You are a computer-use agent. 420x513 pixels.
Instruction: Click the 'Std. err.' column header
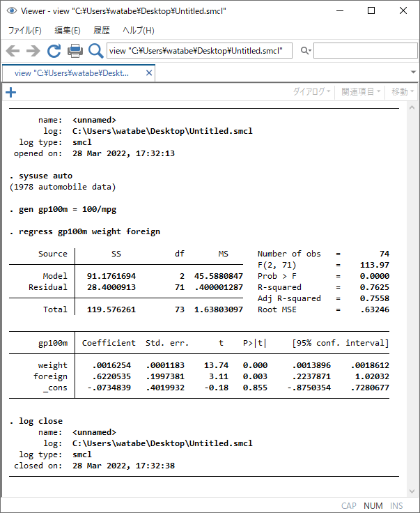point(167,343)
